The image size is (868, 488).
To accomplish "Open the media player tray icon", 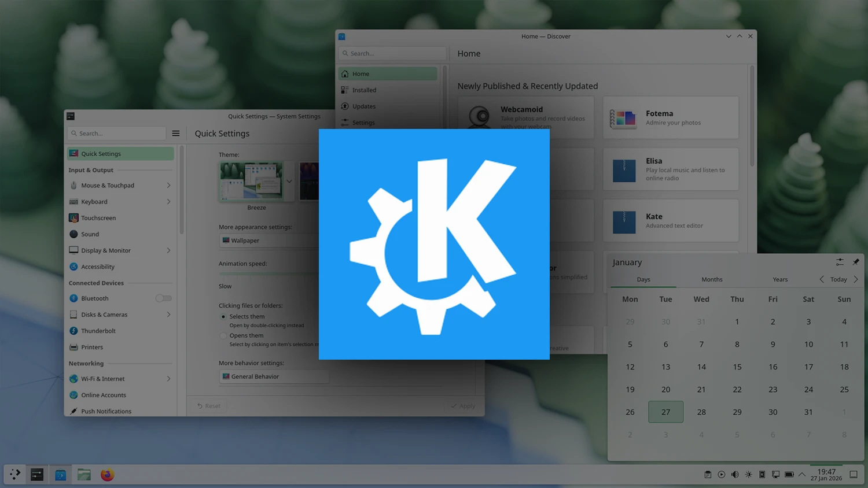I will tap(721, 475).
